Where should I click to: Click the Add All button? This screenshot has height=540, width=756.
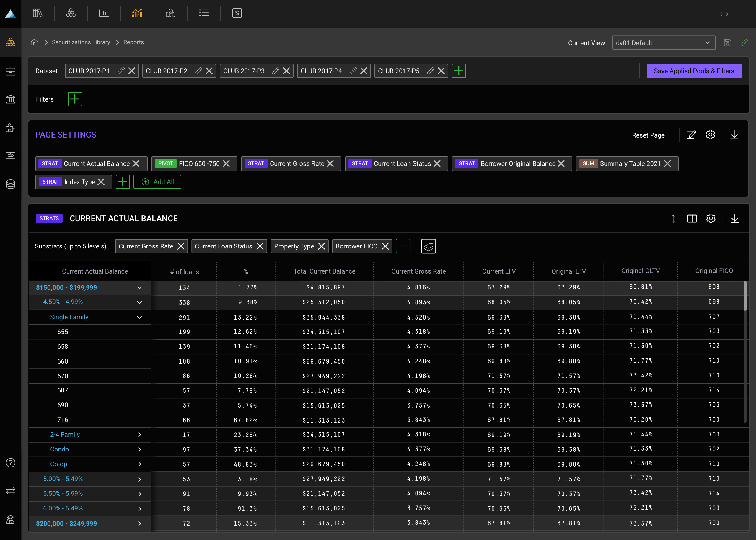pyautogui.click(x=157, y=182)
